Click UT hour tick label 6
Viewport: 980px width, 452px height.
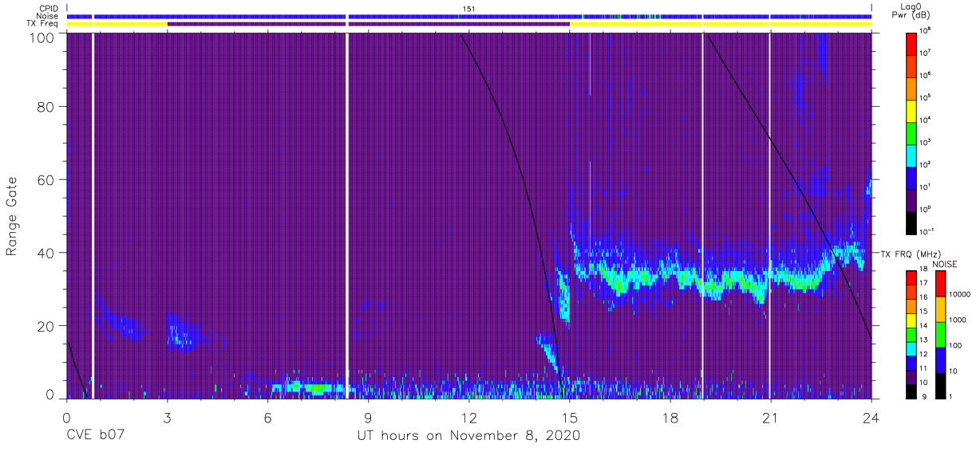tap(268, 417)
